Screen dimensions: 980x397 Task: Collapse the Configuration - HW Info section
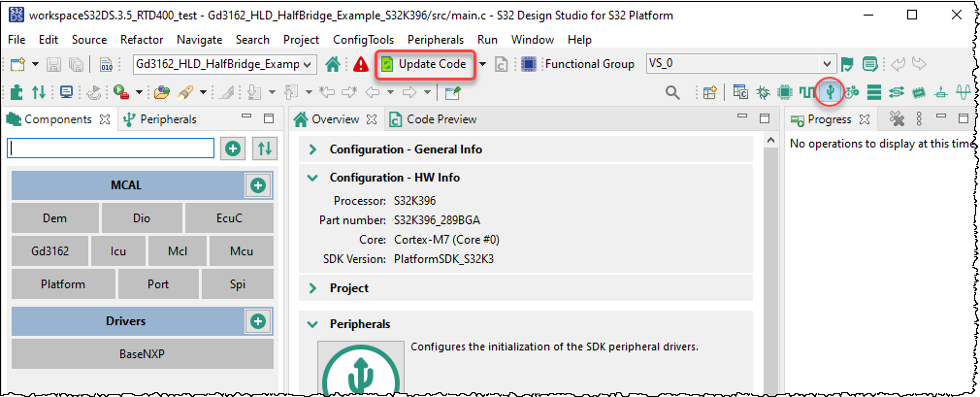(312, 178)
